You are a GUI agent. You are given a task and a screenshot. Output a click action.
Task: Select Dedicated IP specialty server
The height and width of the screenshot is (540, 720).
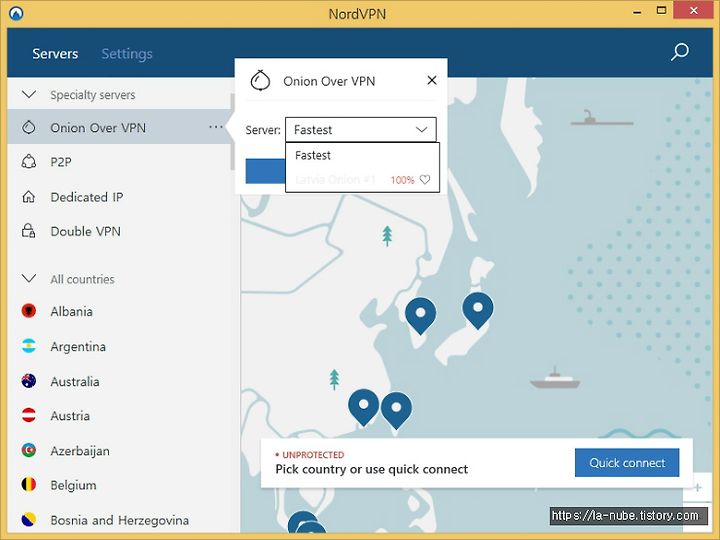(x=119, y=197)
